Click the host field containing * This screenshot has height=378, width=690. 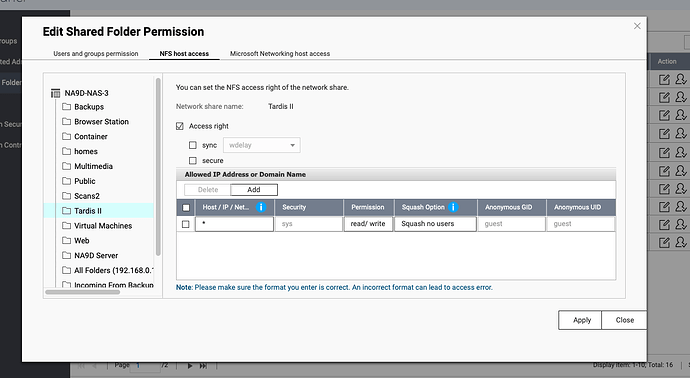point(234,224)
